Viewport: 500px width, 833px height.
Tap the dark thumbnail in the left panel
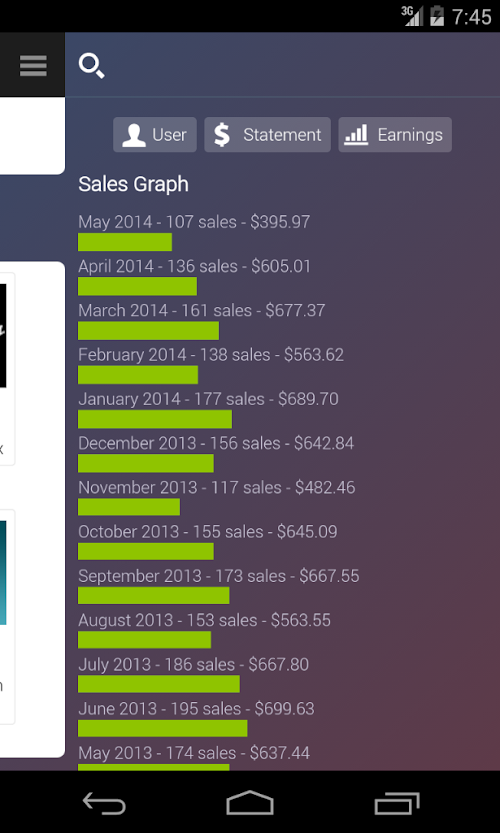click(x=3, y=336)
